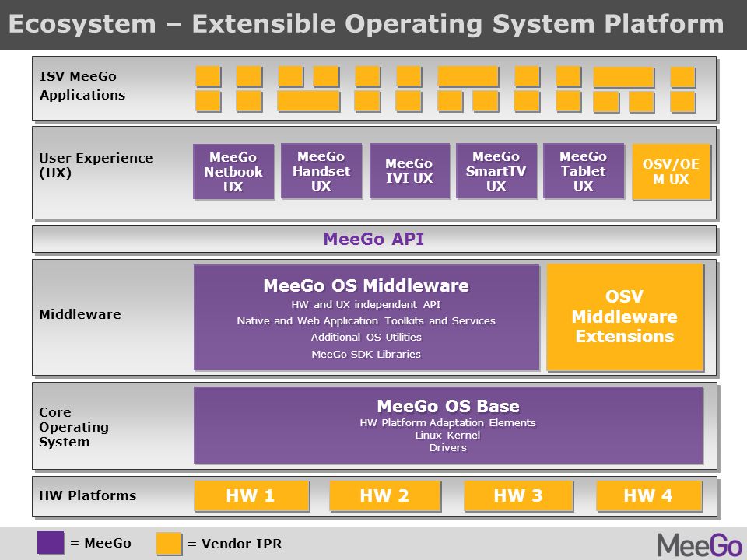
Task: Select the orange OSV/OEM UX box
Action: coord(672,172)
